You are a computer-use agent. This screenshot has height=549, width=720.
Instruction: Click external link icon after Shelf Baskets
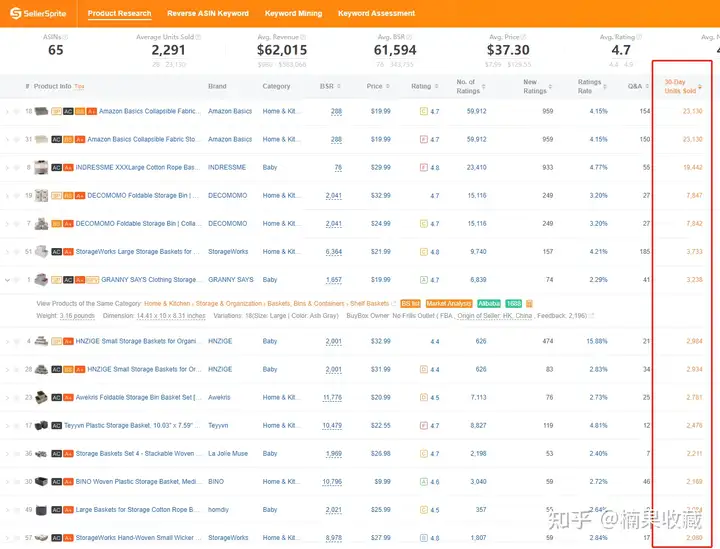(394, 303)
